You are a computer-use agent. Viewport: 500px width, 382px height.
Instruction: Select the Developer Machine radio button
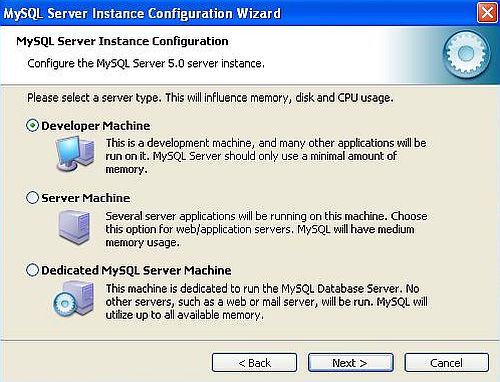coord(32,126)
